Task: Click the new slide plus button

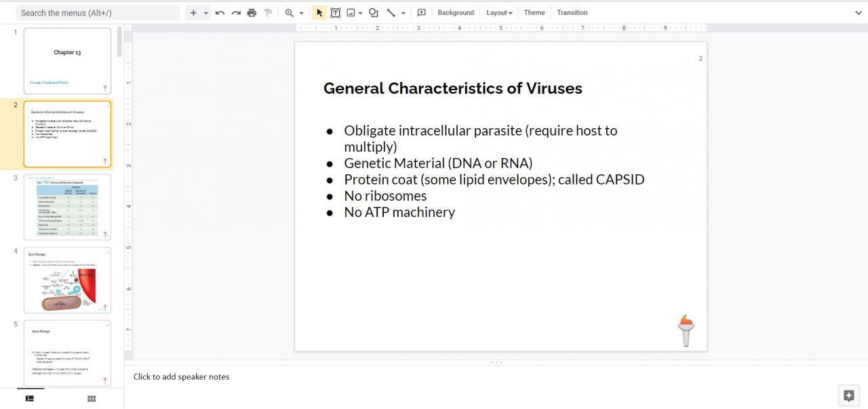Action: [193, 13]
